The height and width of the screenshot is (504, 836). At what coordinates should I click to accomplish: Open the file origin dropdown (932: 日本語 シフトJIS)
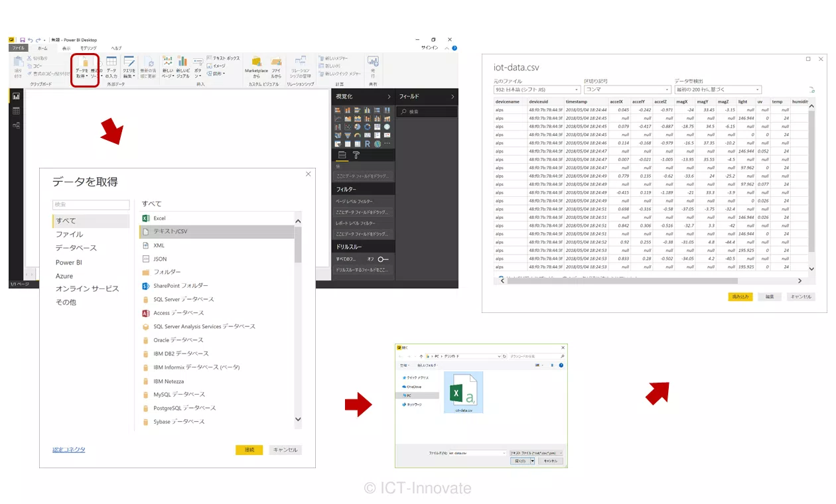coord(537,90)
